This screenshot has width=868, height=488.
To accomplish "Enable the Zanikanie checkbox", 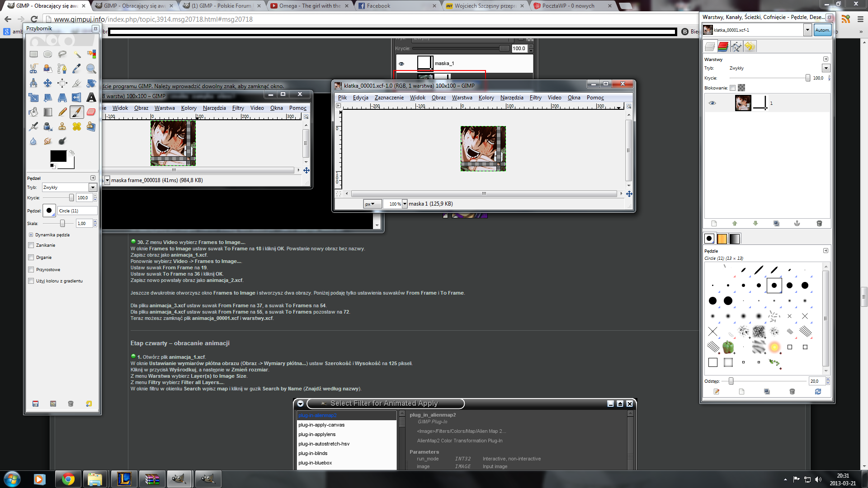I will [31, 245].
